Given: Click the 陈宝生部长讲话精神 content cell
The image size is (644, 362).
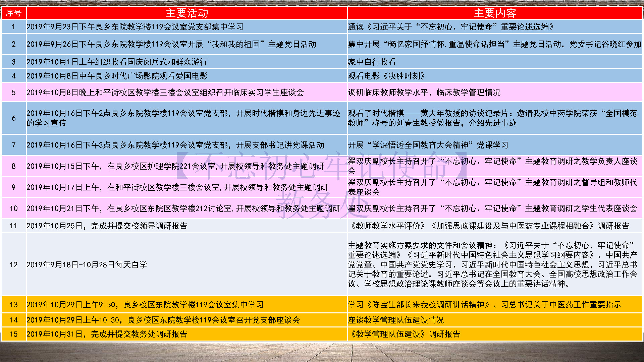Looking at the screenshot, I should (x=484, y=305).
